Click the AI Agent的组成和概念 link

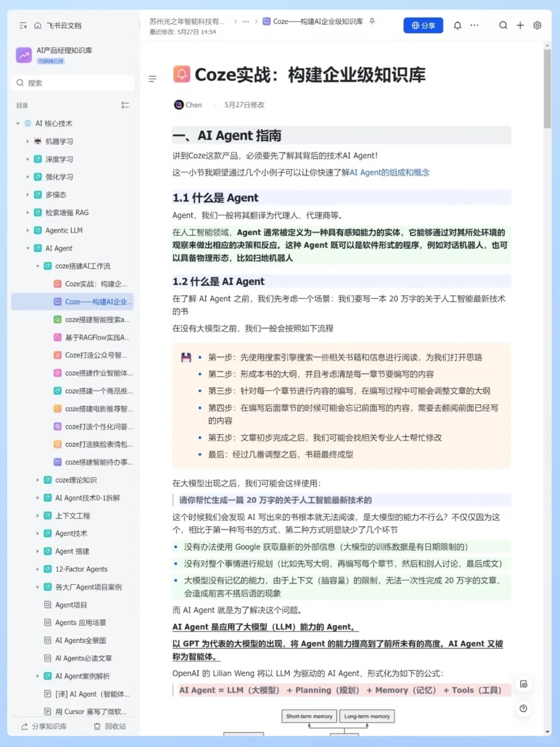tap(389, 173)
